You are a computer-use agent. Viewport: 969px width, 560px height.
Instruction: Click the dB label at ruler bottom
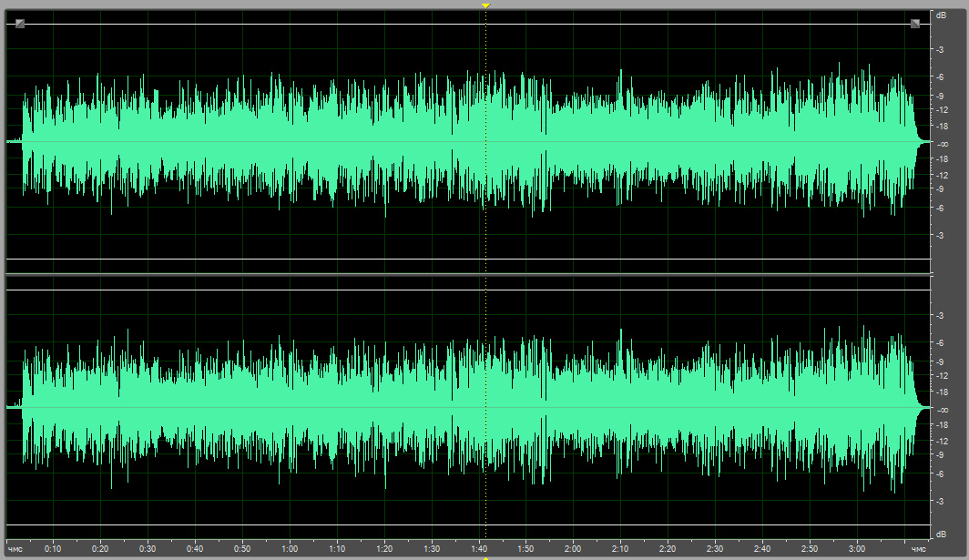941,533
